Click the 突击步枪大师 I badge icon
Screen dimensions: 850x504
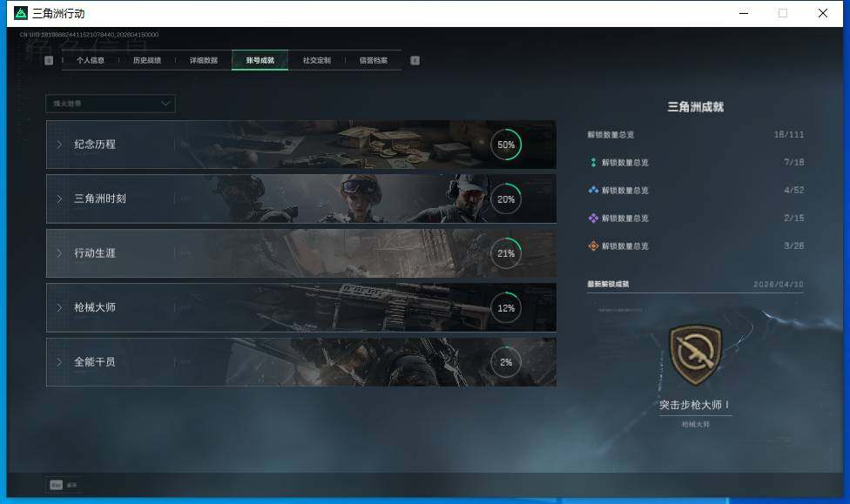[696, 354]
